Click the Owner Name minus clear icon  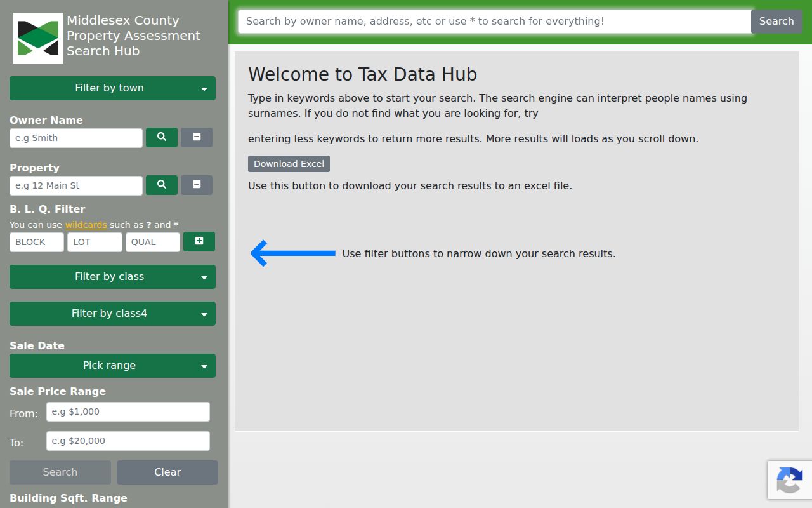197,137
